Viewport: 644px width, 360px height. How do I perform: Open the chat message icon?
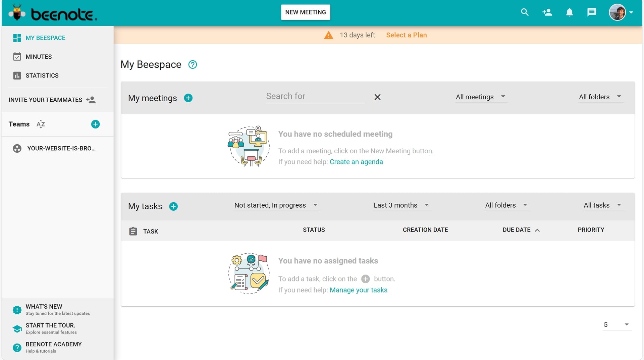[591, 12]
